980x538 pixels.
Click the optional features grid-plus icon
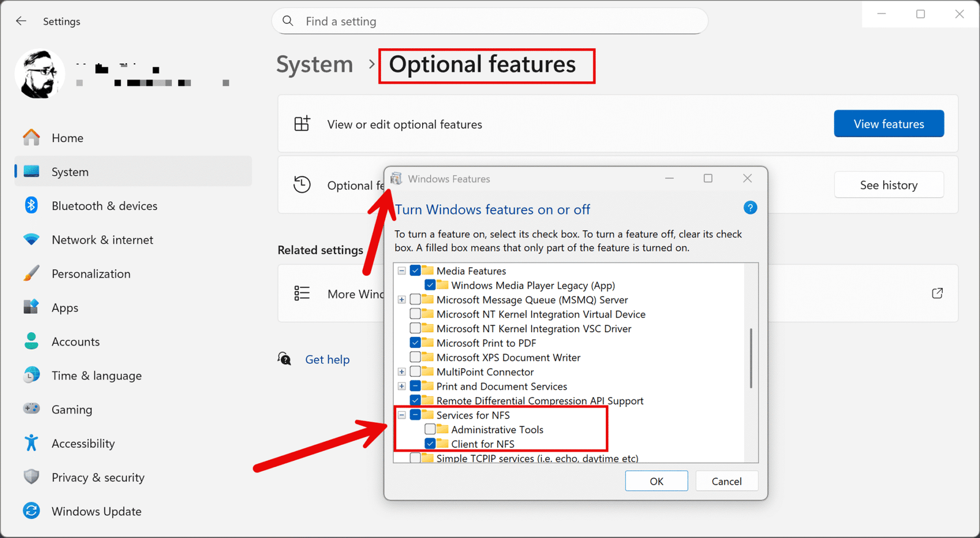pos(302,124)
